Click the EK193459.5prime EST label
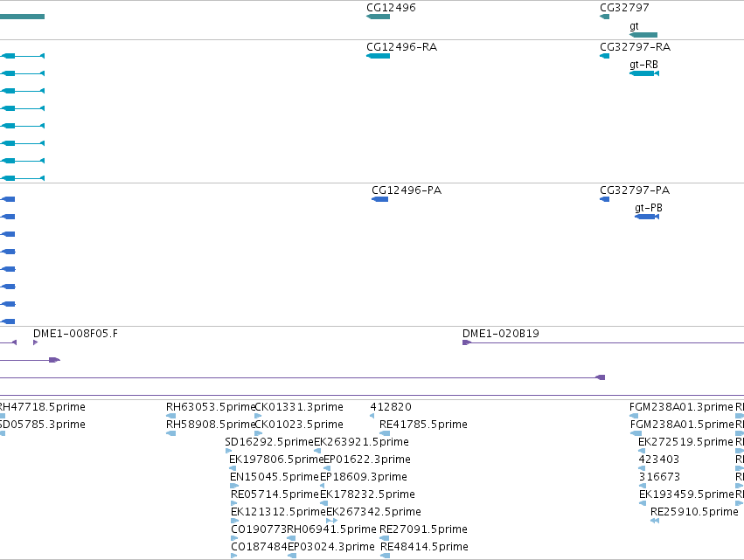 click(x=686, y=494)
